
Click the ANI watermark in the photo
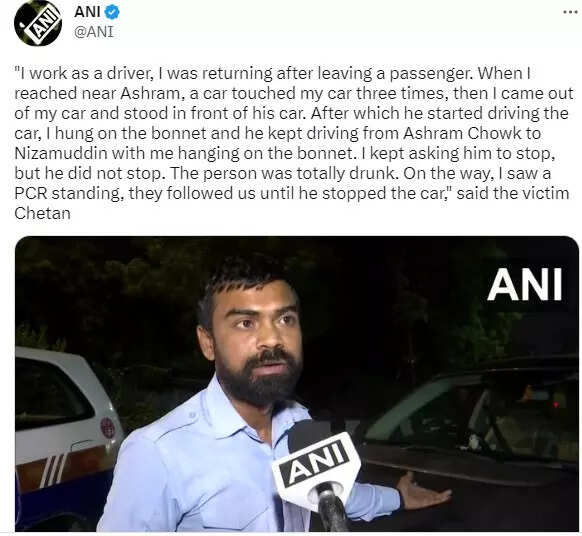tap(525, 284)
